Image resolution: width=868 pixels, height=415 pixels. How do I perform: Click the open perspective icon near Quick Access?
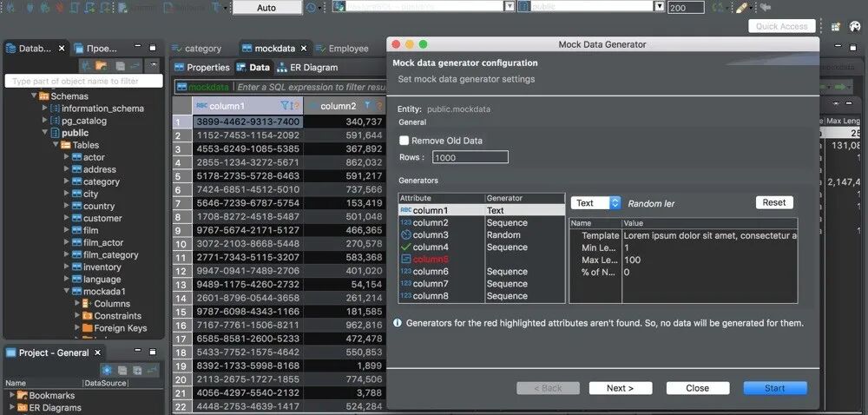coord(836,27)
